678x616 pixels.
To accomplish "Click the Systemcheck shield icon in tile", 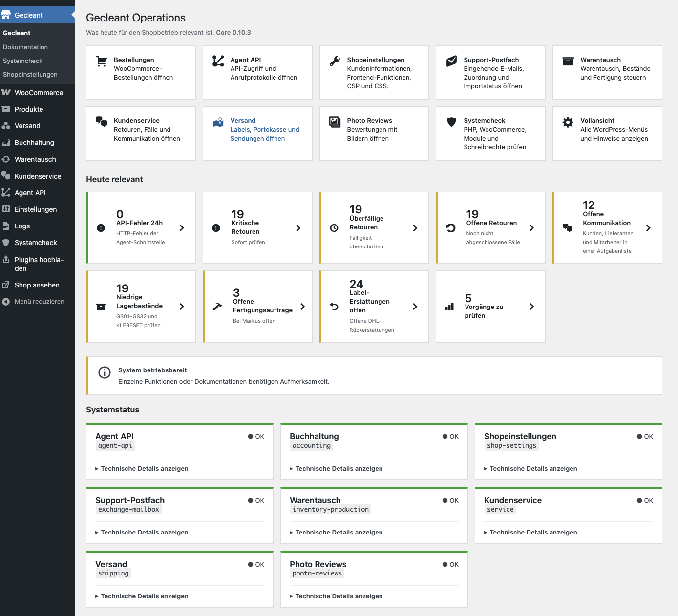I will pyautogui.click(x=452, y=122).
